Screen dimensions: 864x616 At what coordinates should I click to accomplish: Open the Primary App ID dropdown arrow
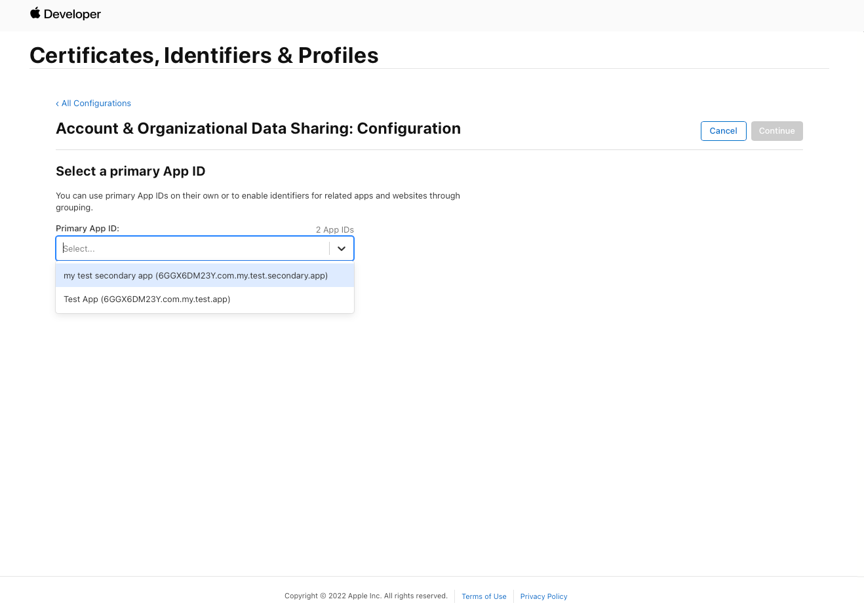point(341,248)
